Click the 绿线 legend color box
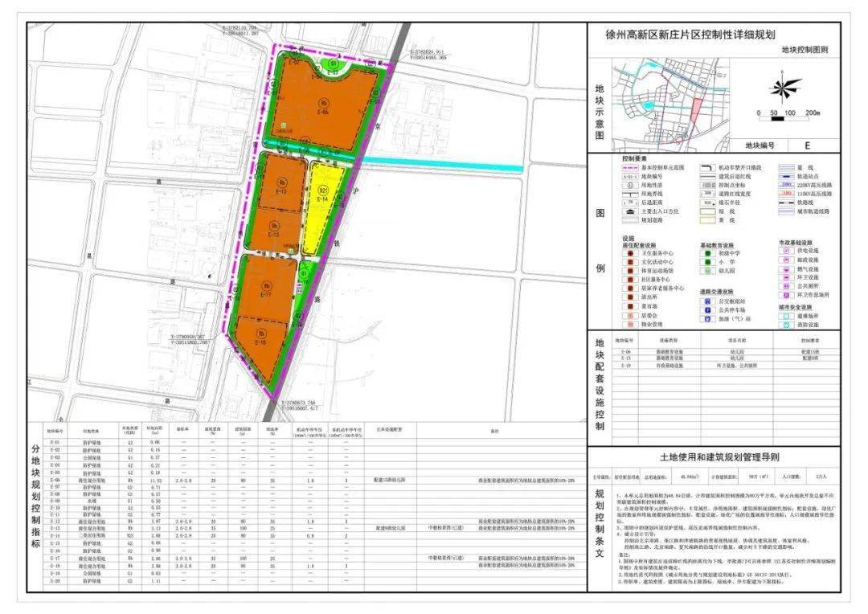This screenshot has height=614, width=868. tap(707, 211)
